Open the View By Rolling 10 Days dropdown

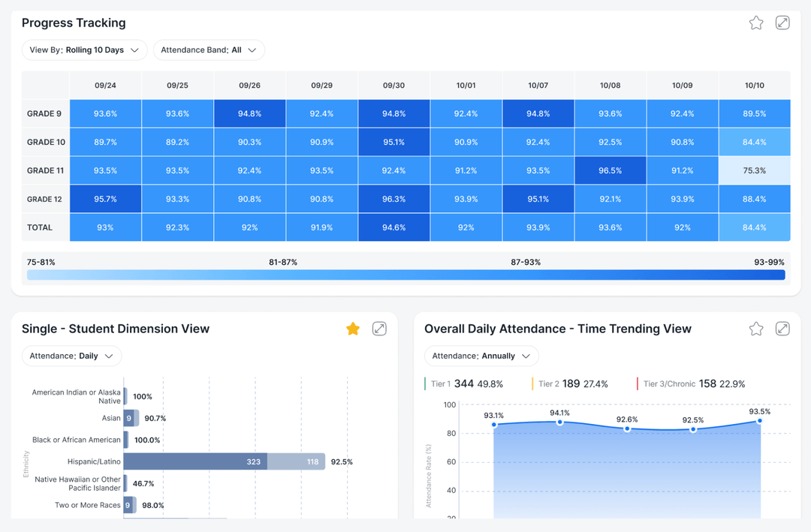point(84,50)
